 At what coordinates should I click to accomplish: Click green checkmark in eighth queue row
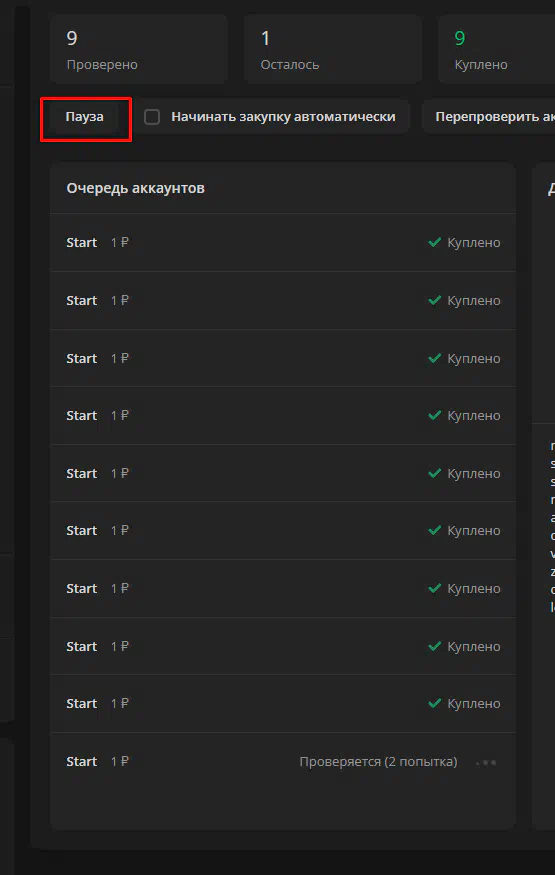click(435, 646)
